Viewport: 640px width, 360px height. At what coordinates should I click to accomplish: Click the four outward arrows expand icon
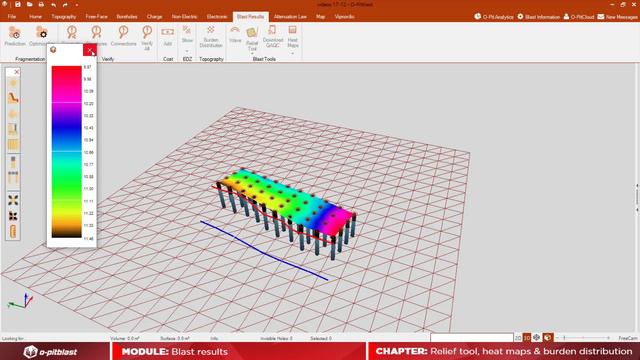point(13,200)
